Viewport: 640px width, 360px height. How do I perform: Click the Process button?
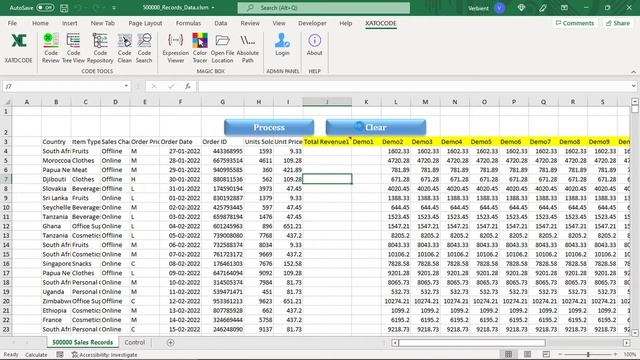coord(269,127)
